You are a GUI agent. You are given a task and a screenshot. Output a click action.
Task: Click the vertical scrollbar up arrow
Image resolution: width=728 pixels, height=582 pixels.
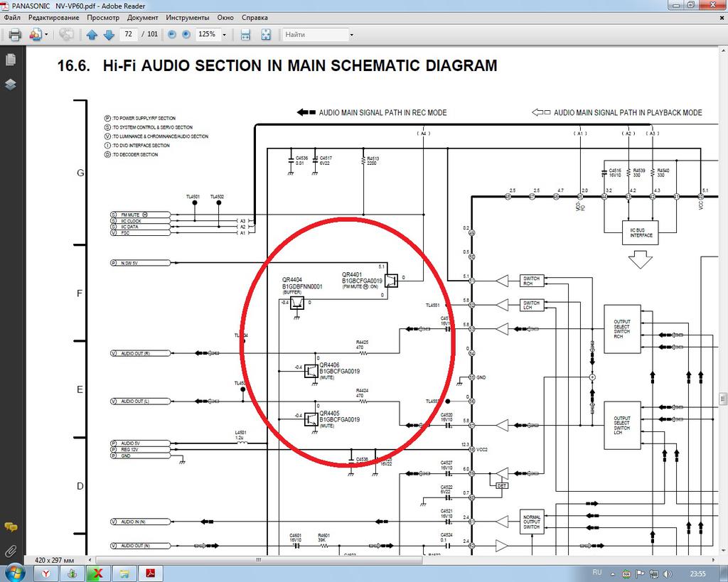[x=723, y=50]
